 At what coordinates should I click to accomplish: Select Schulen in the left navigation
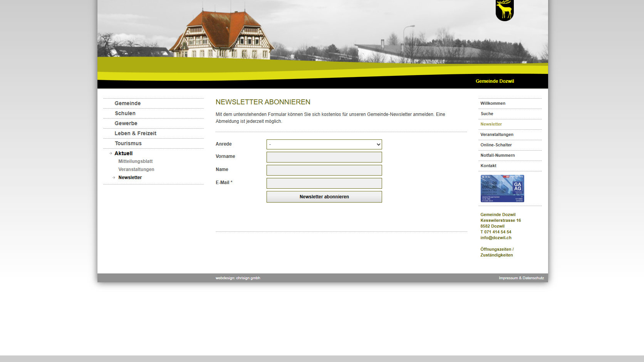(x=125, y=113)
